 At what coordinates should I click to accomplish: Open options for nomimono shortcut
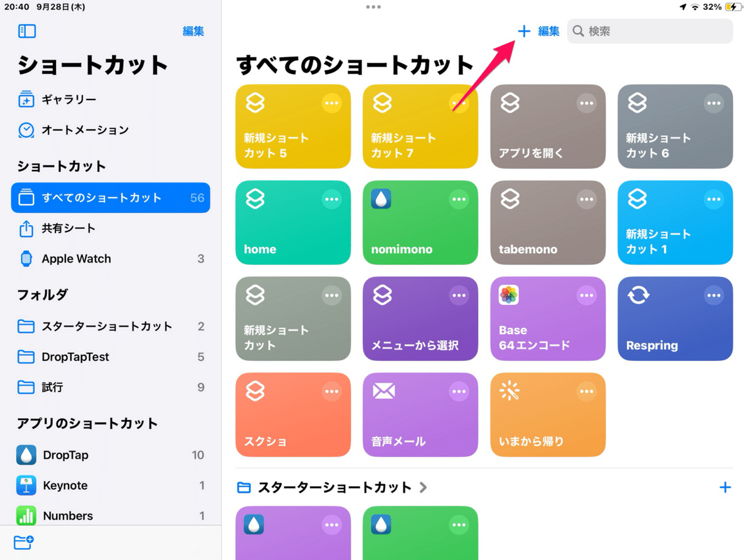click(459, 199)
